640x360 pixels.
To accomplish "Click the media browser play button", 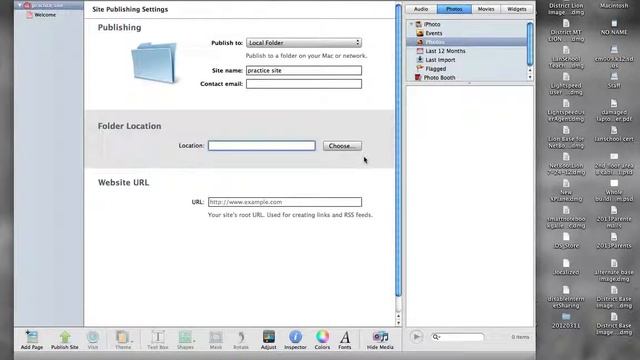I will [x=416, y=337].
